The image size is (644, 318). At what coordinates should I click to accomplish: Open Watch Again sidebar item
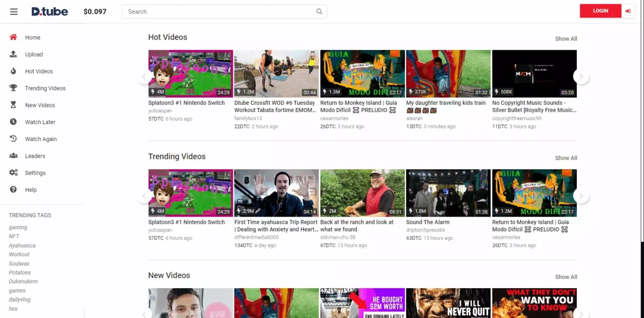[x=41, y=139]
